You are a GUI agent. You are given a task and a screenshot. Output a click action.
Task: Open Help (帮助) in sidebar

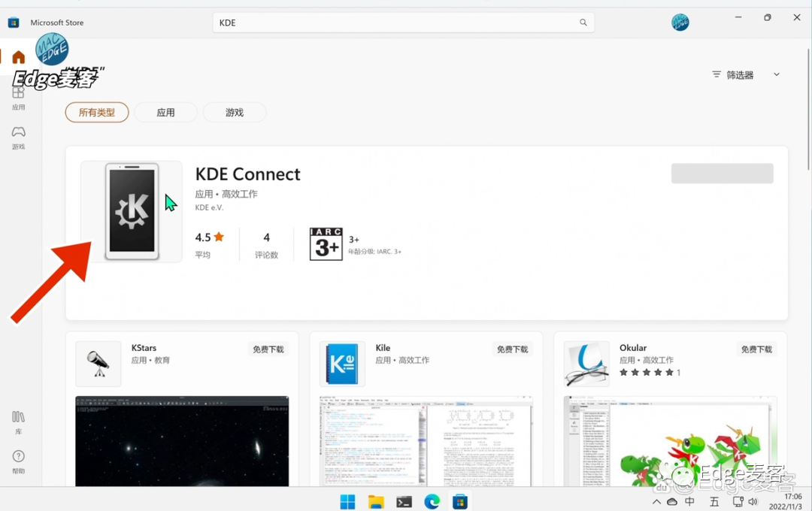click(x=18, y=462)
